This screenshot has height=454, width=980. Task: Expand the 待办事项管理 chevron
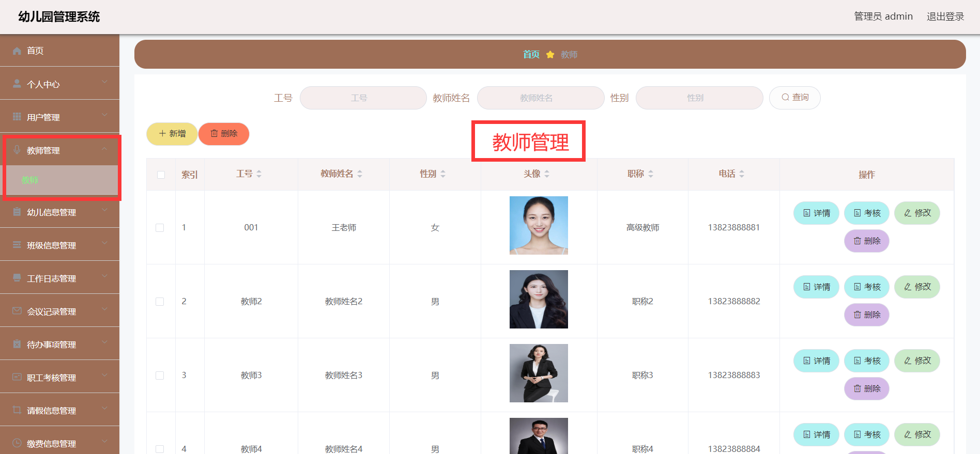coord(105,342)
